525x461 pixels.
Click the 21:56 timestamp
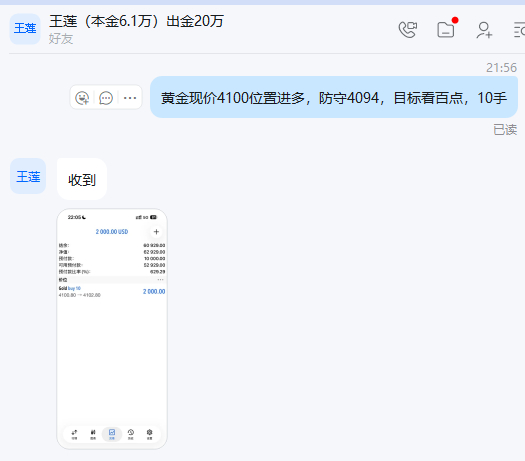501,68
